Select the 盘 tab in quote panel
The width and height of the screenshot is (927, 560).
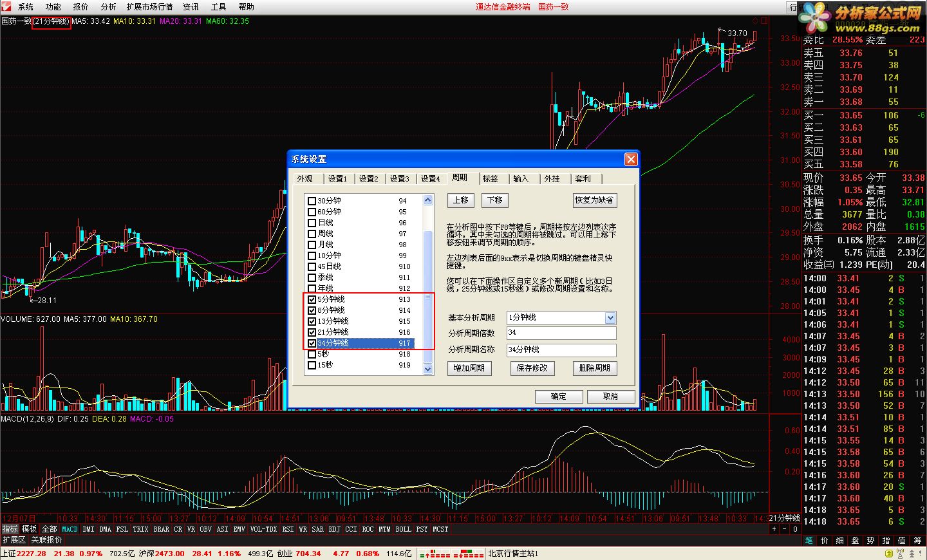click(855, 541)
